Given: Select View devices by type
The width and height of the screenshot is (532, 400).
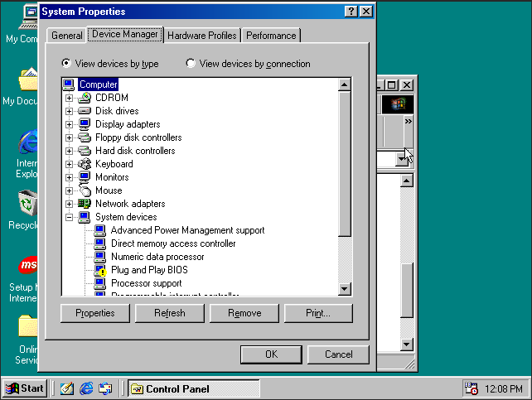Looking at the screenshot, I should pos(66,64).
